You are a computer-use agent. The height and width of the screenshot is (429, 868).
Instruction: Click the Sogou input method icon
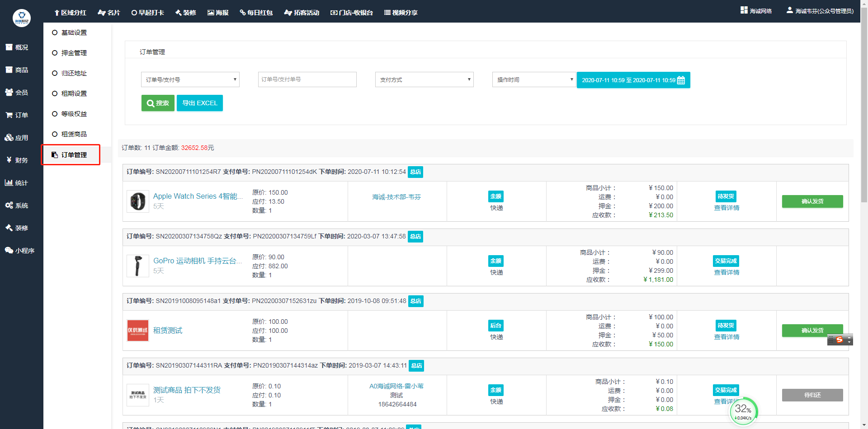(x=840, y=340)
